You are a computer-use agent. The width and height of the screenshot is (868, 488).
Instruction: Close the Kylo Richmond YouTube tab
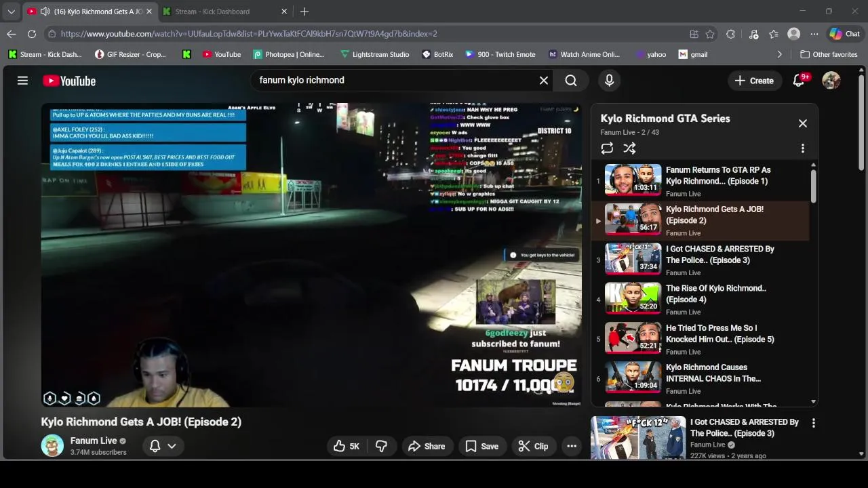click(x=149, y=12)
